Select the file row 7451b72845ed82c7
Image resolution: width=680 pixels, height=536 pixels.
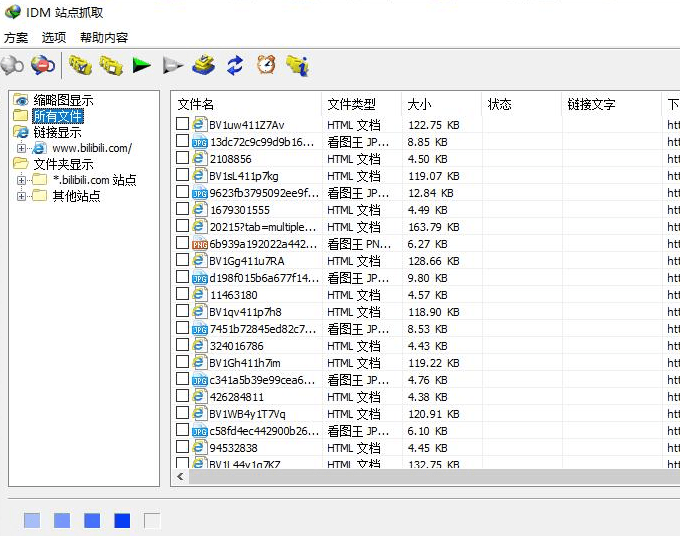(x=427, y=329)
